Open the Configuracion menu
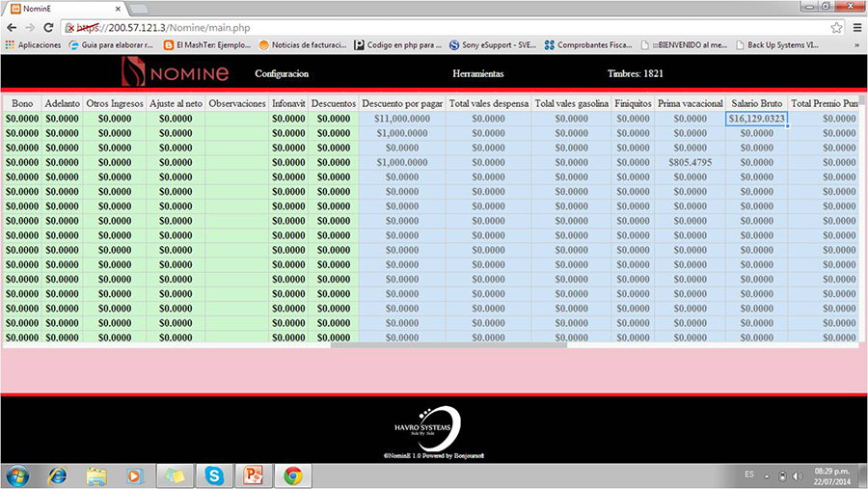The width and height of the screenshot is (868, 489). coord(282,73)
